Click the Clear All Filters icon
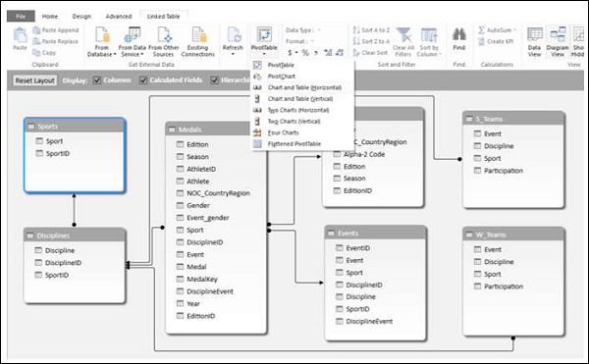 (x=403, y=35)
